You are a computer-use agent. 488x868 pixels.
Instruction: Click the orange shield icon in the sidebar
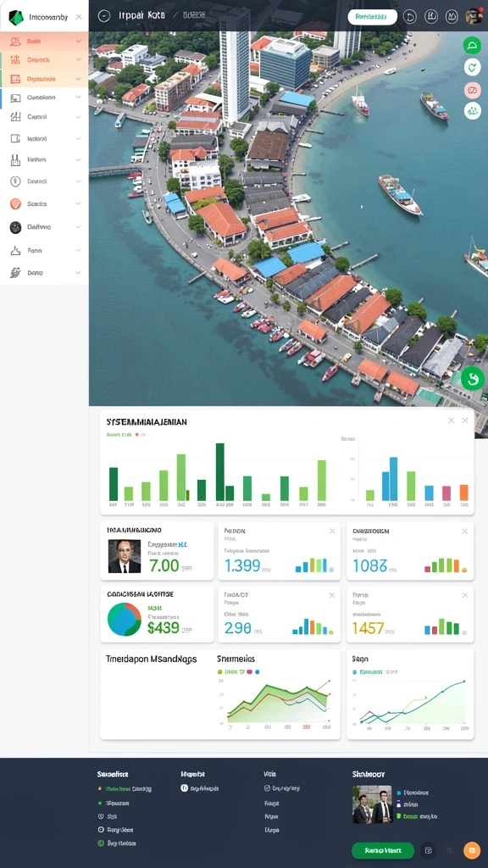[15, 203]
